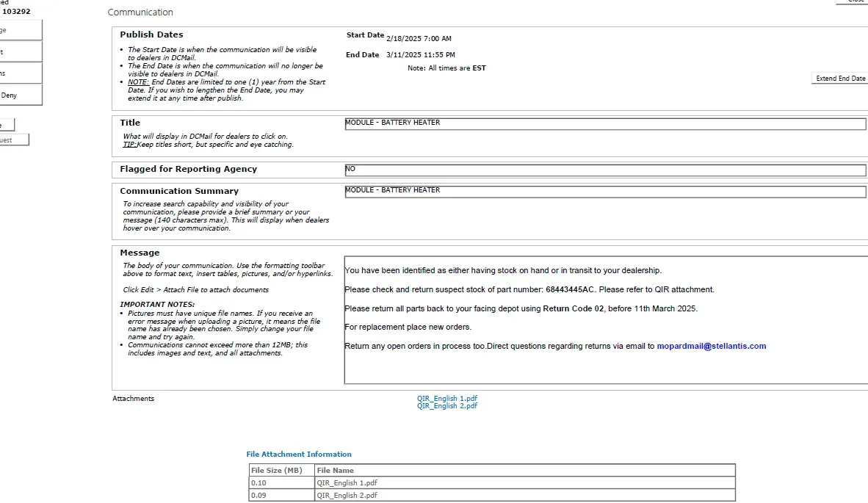Click the Flagged for Reporting Agency field
Viewport: 868px width, 503px height.
tap(605, 170)
